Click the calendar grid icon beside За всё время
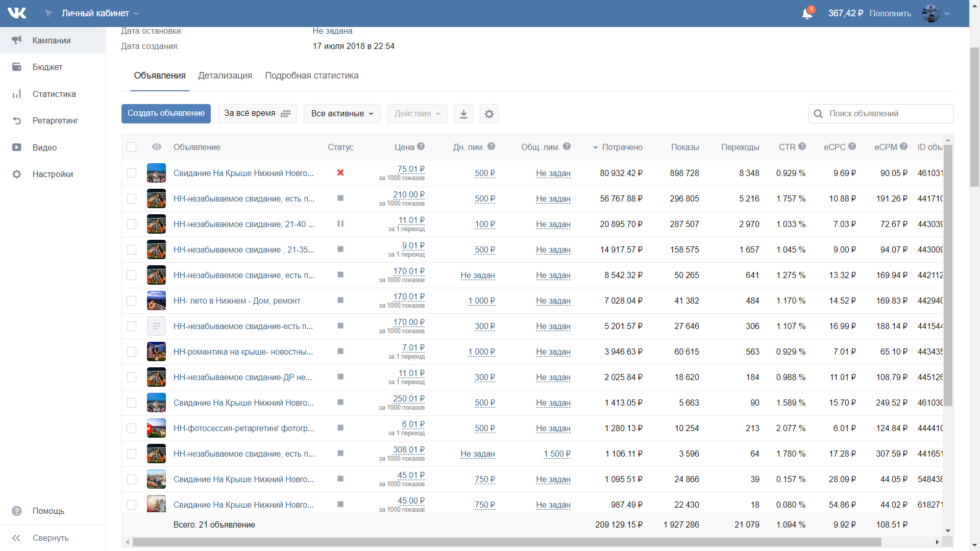Screen dimensions: 980x551 pyautogui.click(x=286, y=114)
